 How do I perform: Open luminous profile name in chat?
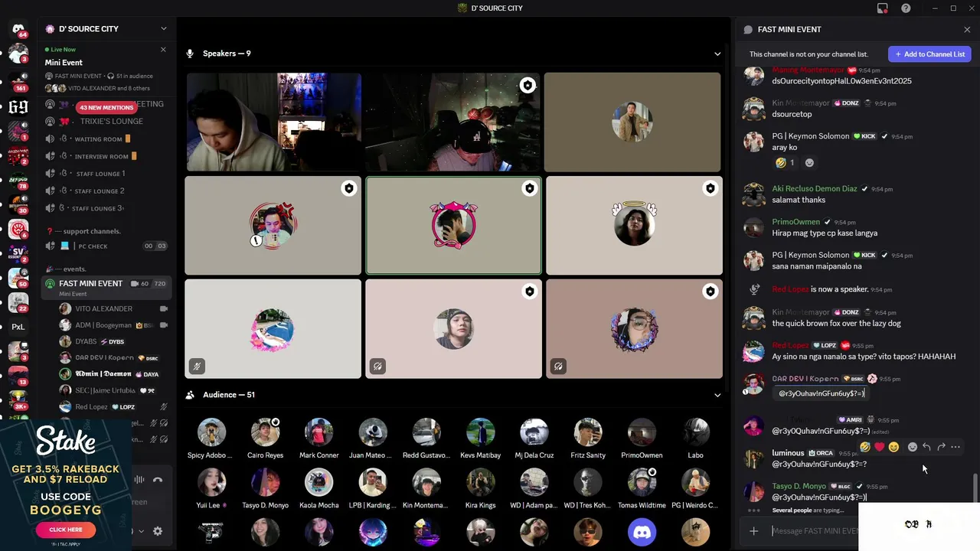click(788, 453)
